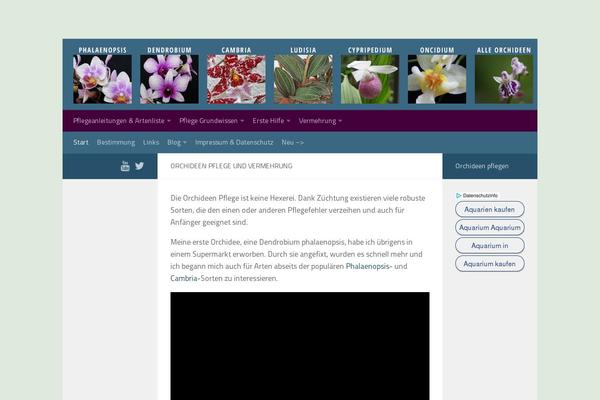This screenshot has height=400, width=600.
Task: Open Impressum & Datenschutz page
Action: tap(234, 142)
